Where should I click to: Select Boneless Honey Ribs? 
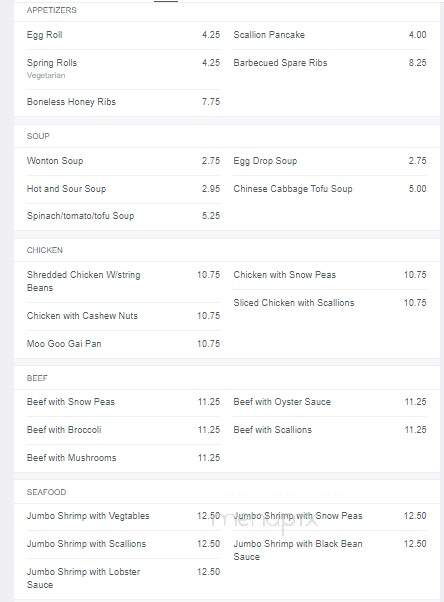click(x=123, y=102)
